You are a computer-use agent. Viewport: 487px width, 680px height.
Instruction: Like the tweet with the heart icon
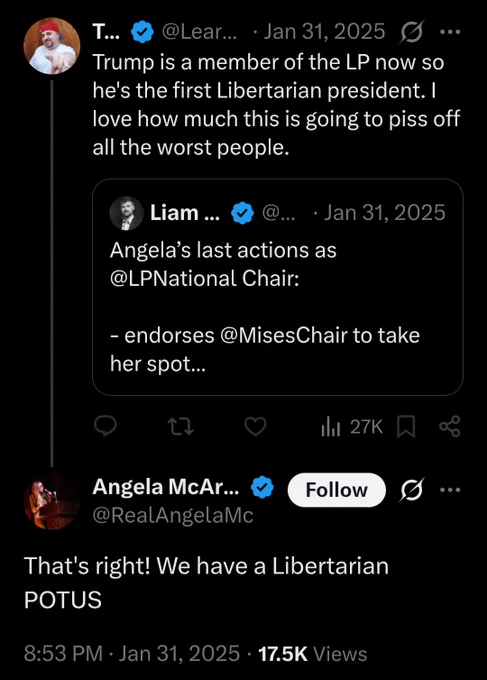[x=255, y=427]
